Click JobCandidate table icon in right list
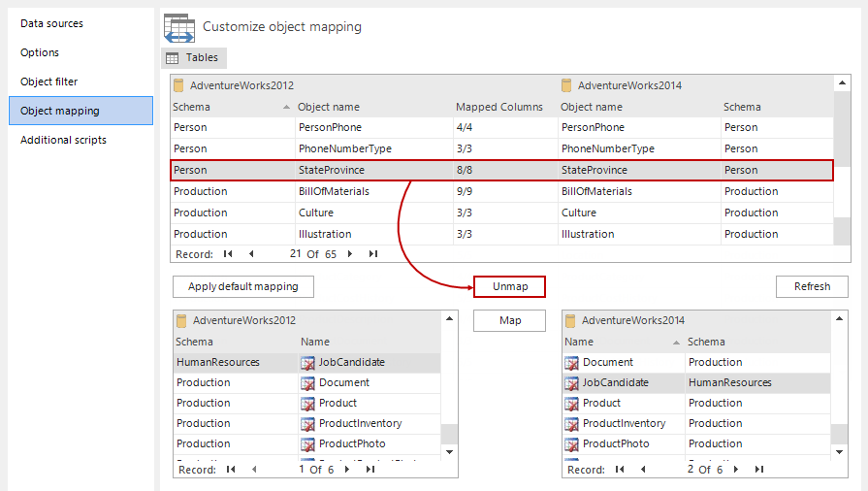The height and width of the screenshot is (491, 868). point(571,383)
